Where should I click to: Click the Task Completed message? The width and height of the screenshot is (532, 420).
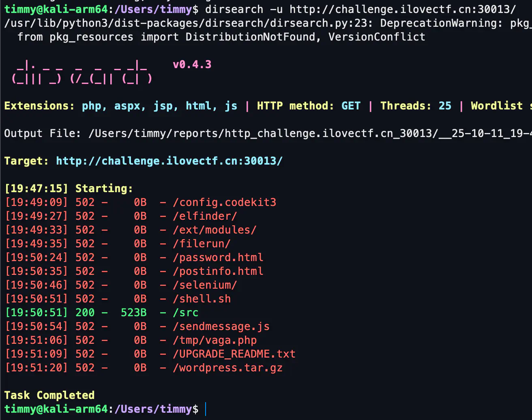tap(49, 395)
